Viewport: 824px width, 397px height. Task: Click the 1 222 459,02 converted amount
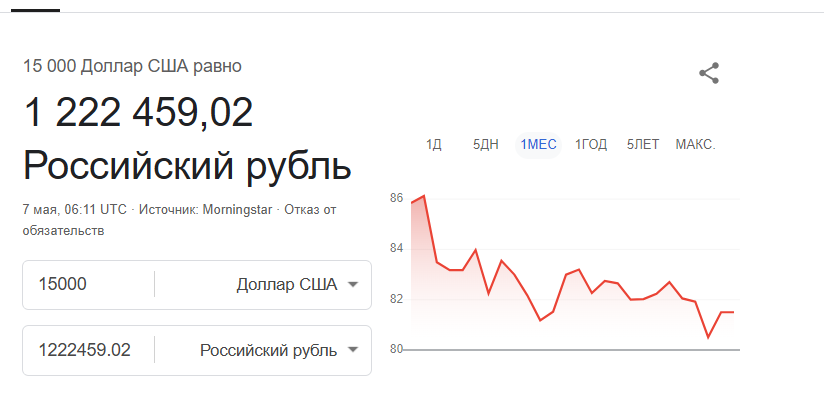[138, 113]
